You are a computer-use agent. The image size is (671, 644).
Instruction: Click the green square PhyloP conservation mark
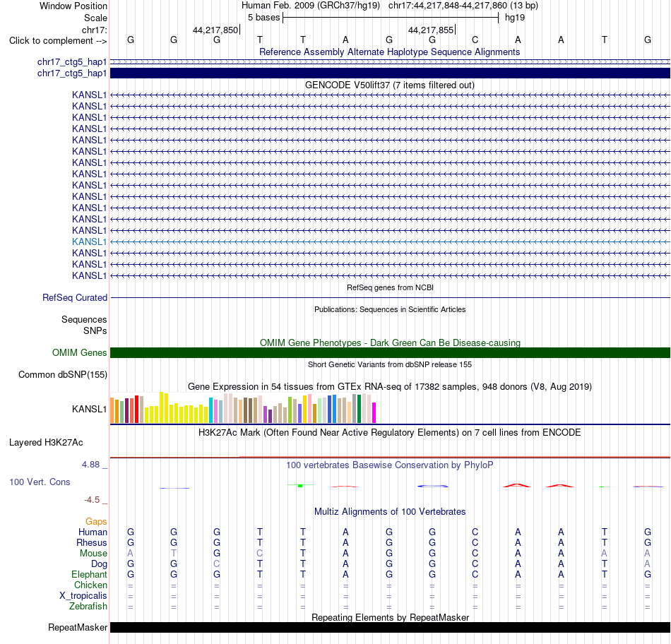coord(300,486)
